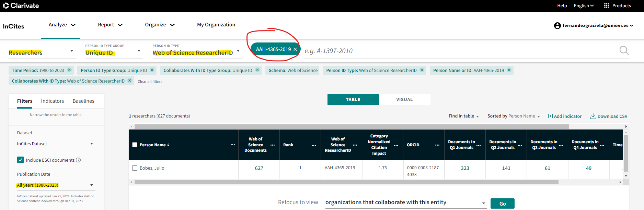The image size is (644, 210).
Task: Click the Add indicator plus icon
Action: (x=550, y=116)
